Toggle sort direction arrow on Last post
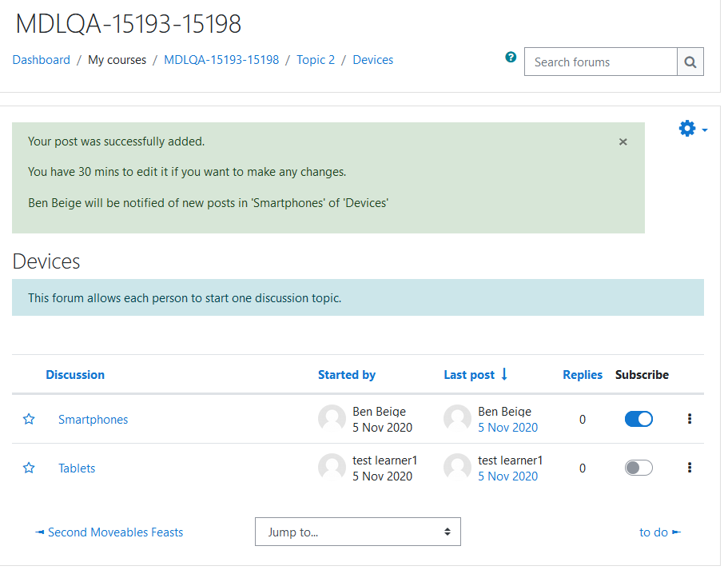This screenshot has width=728, height=570. coord(504,374)
